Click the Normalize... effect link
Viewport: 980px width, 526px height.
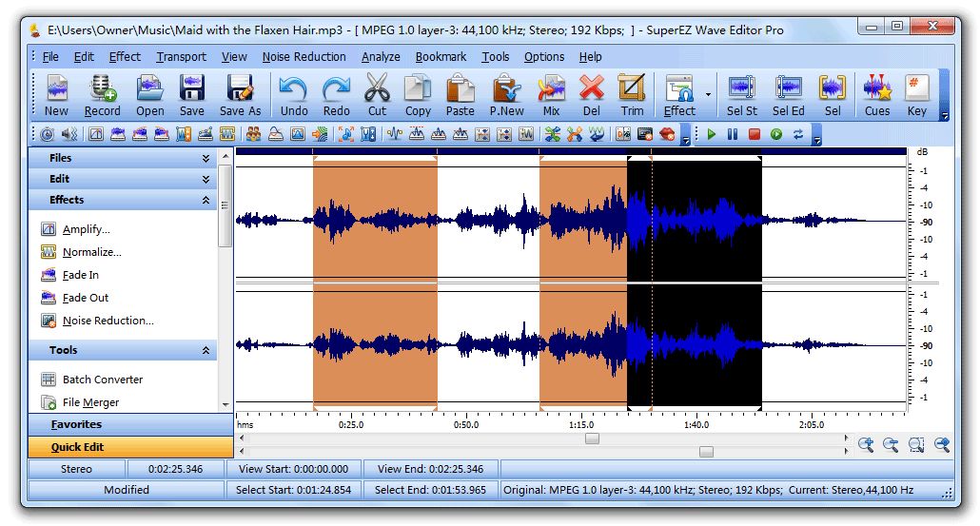point(91,252)
